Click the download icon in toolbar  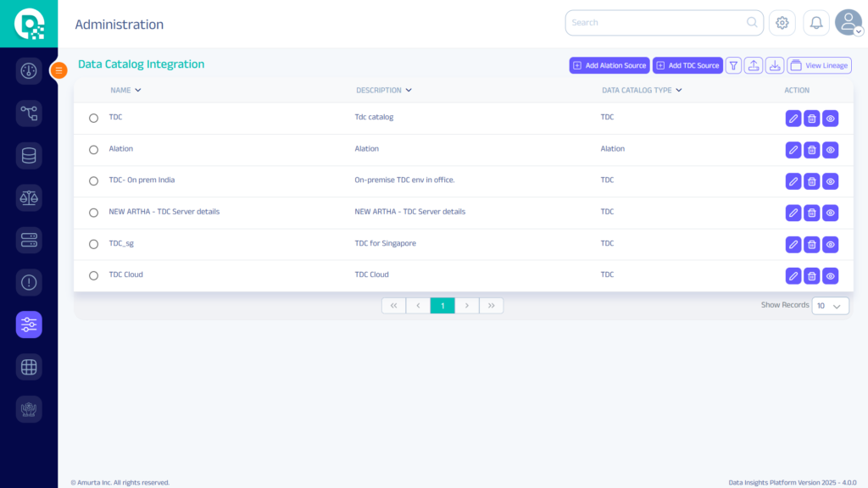pyautogui.click(x=775, y=65)
